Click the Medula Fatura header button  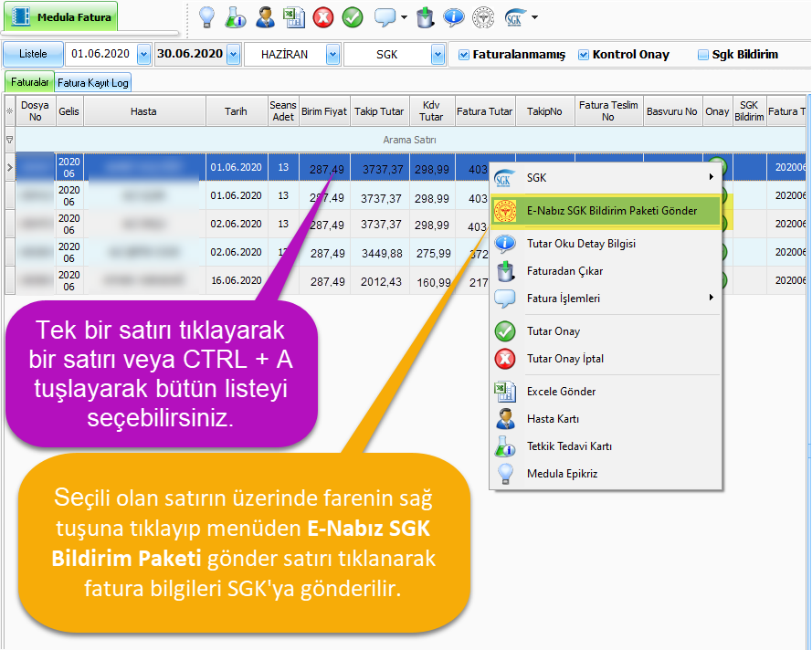point(61,17)
